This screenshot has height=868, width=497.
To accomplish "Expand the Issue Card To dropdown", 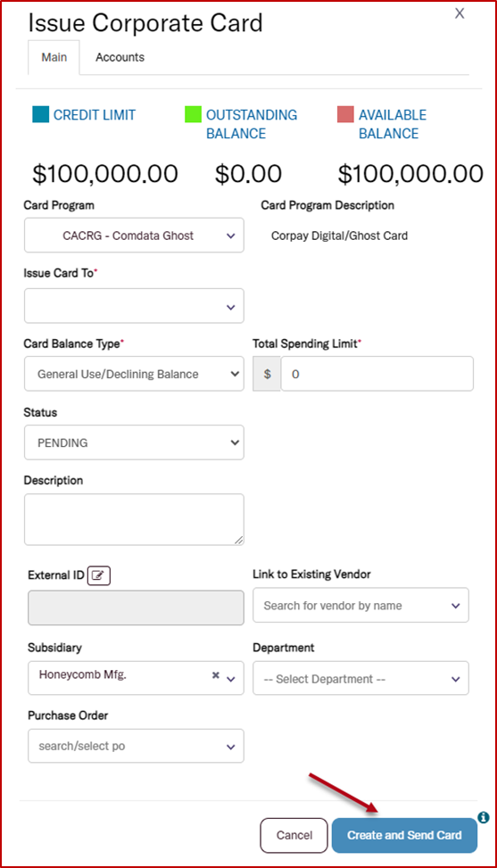I will click(134, 306).
